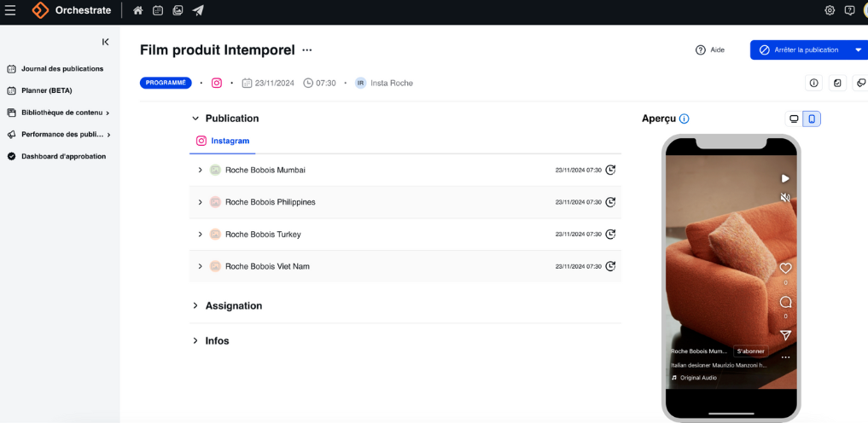Expand the Infos section
The height and width of the screenshot is (423, 868).
(x=195, y=340)
